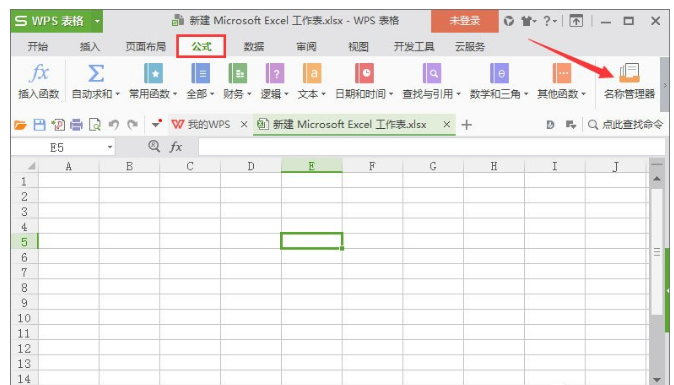Open Math and Trig (数学和三角) functions

coord(499,73)
